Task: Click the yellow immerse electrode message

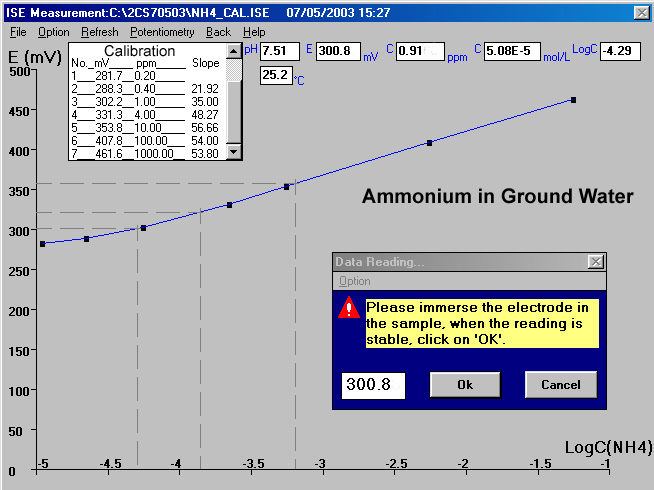Action: click(x=482, y=323)
